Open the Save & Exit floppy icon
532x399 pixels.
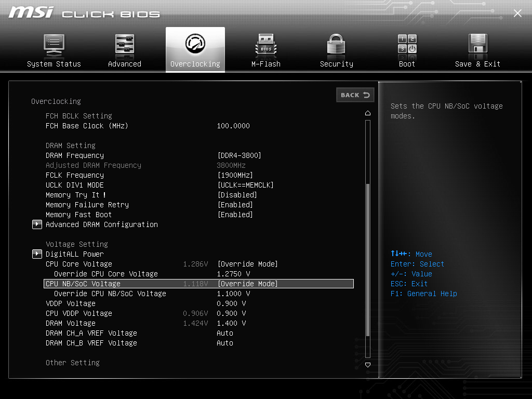478,44
